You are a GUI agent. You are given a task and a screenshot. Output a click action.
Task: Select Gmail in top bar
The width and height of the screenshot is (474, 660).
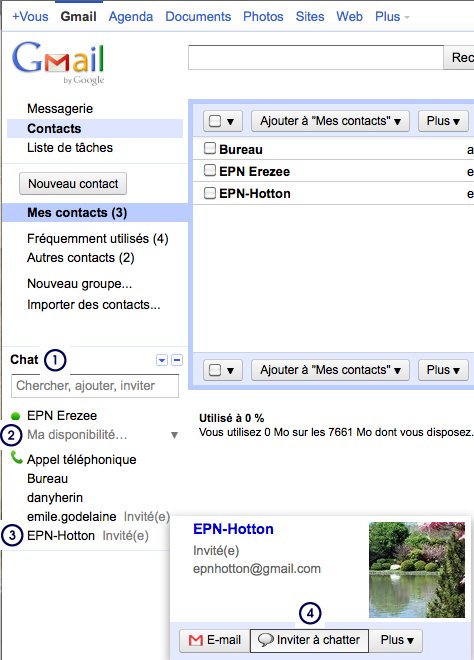[x=78, y=16]
